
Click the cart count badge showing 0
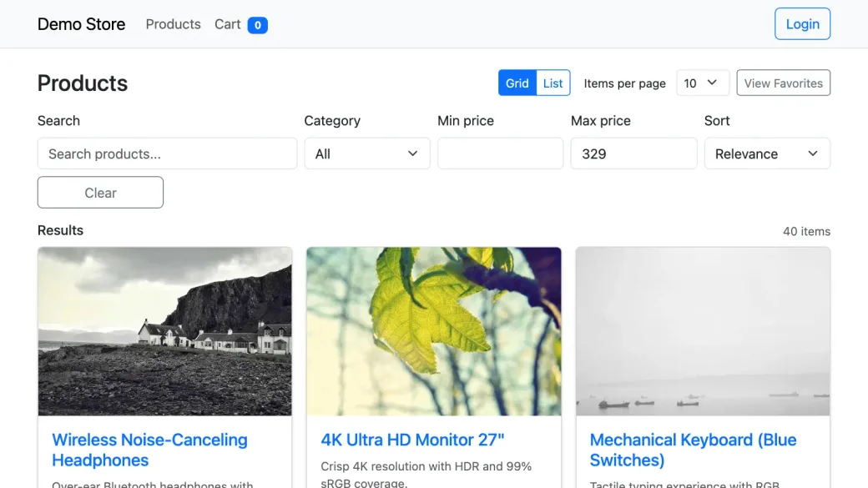click(x=257, y=25)
